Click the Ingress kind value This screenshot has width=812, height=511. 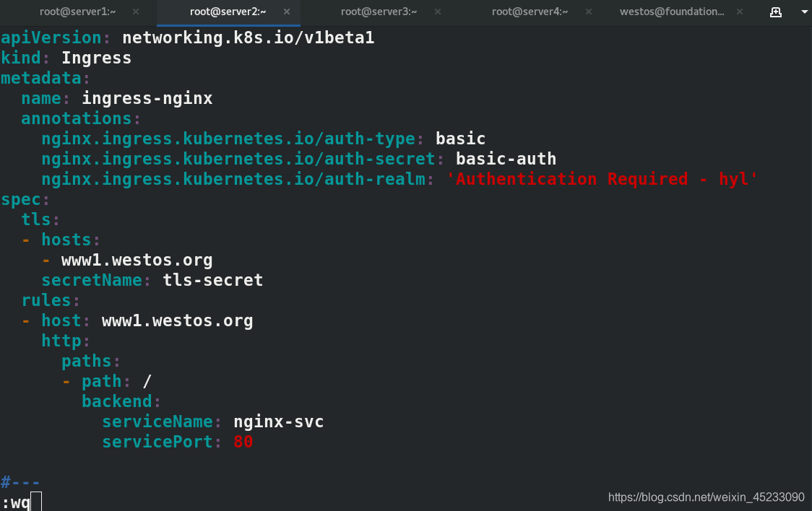pyautogui.click(x=96, y=58)
